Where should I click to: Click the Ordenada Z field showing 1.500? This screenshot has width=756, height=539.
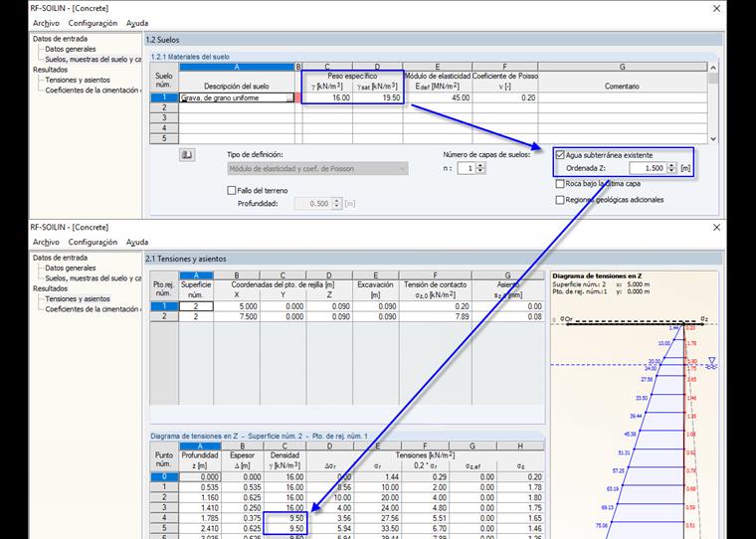pyautogui.click(x=649, y=168)
